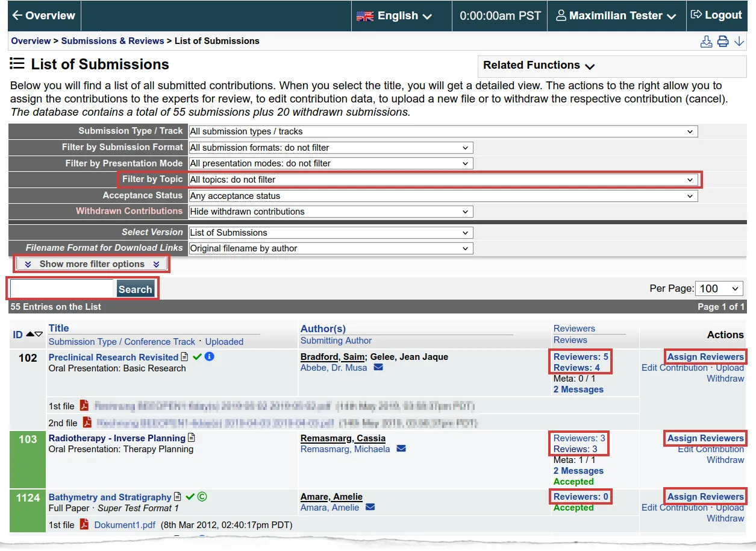
Task: Open Radiotherapy - Inverse Planning submission
Action: [117, 438]
